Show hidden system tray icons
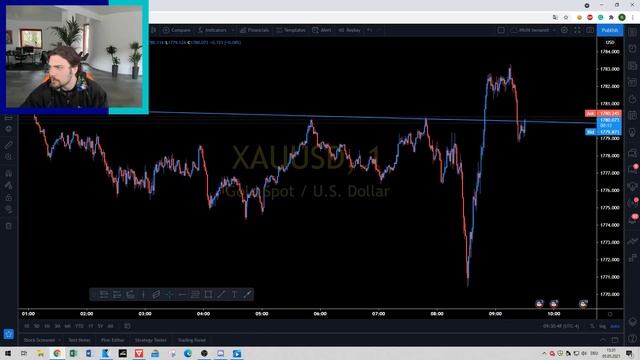This screenshot has height=360, width=640. (x=544, y=353)
